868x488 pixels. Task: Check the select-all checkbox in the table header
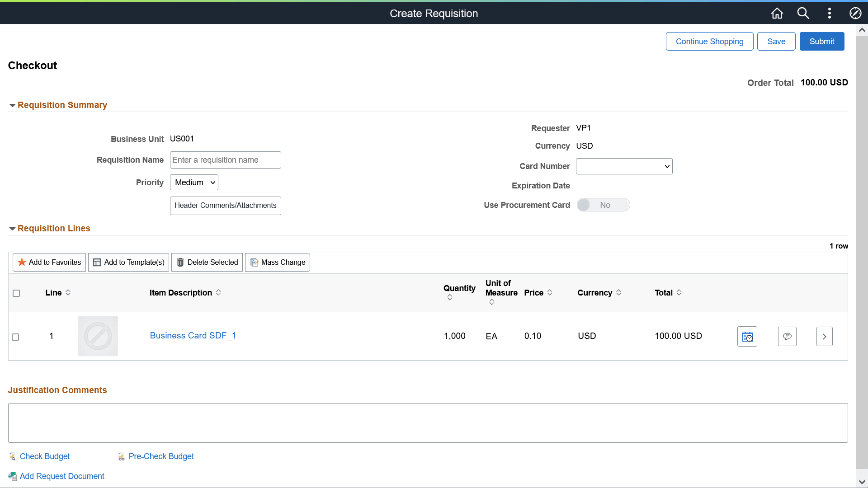16,293
